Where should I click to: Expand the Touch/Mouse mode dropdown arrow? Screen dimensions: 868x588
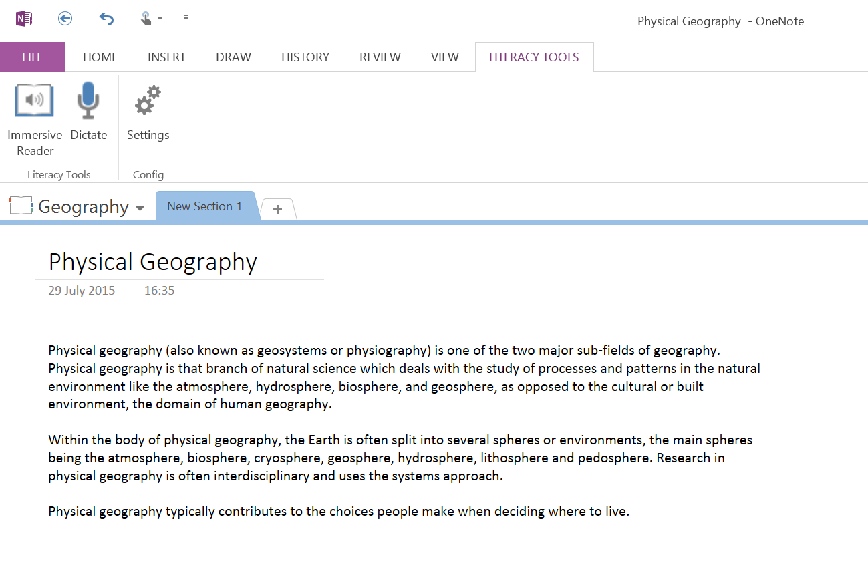pos(160,19)
